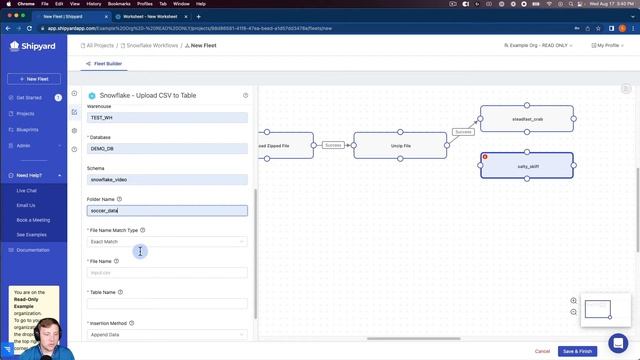This screenshot has height=360, width=640.
Task: Bookmark this page with star icon
Action: tap(598, 29)
